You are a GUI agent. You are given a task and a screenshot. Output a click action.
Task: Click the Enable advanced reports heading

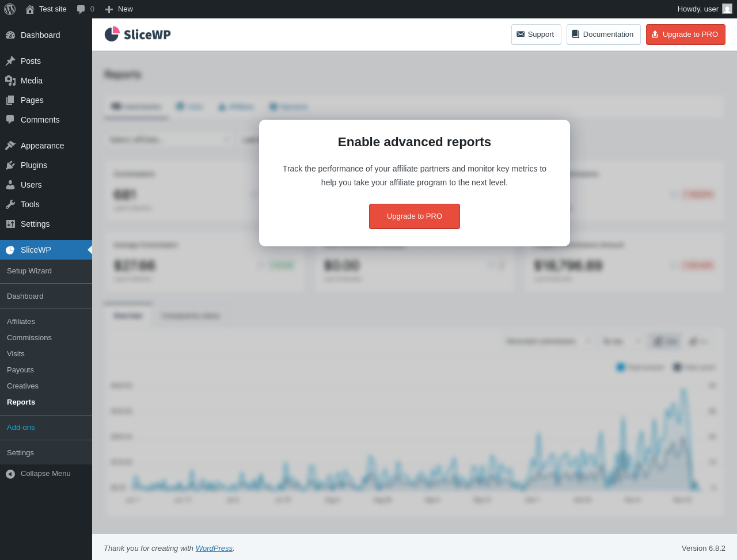coord(415,142)
